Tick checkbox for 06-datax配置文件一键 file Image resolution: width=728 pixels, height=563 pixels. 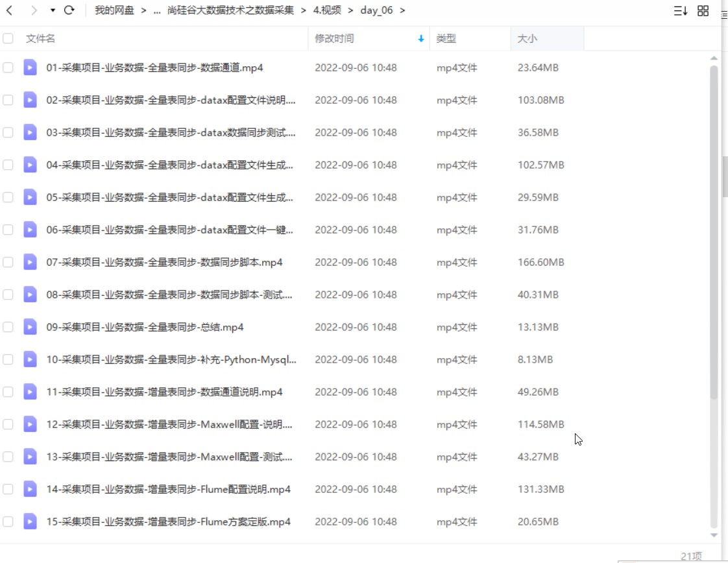coord(8,230)
